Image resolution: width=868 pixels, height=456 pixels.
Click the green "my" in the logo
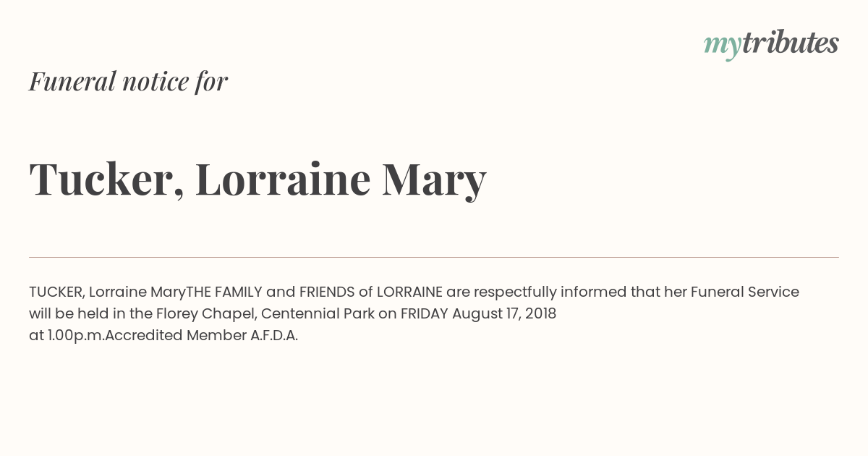723,46
